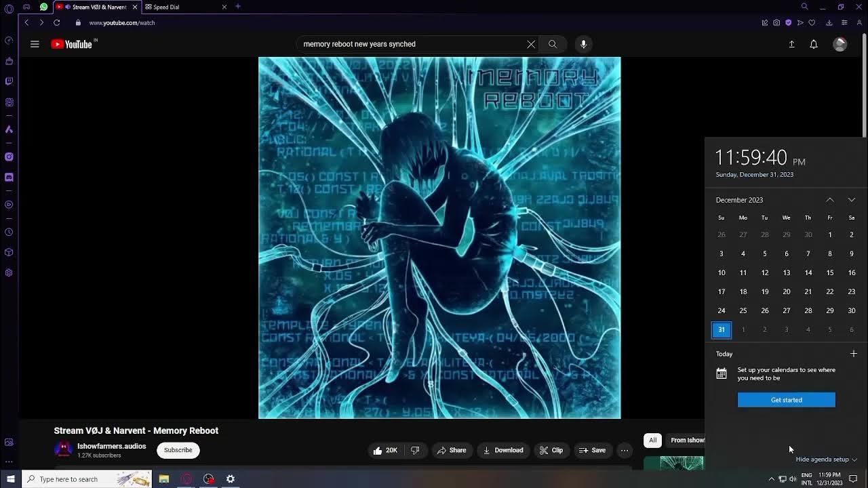The height and width of the screenshot is (488, 868).
Task: Open Settings gear from taskbar
Action: point(231,479)
